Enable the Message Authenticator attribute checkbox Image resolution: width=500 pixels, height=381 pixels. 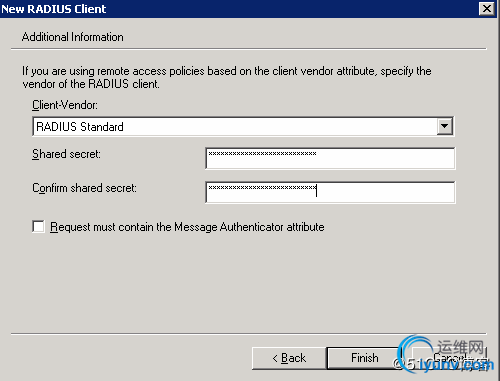(x=38, y=226)
